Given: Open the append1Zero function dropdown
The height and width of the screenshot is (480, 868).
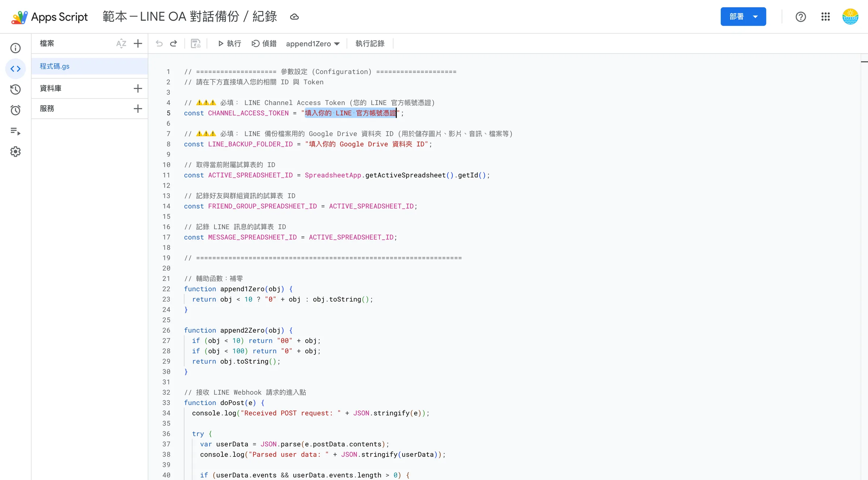Looking at the screenshot, I should click(312, 43).
